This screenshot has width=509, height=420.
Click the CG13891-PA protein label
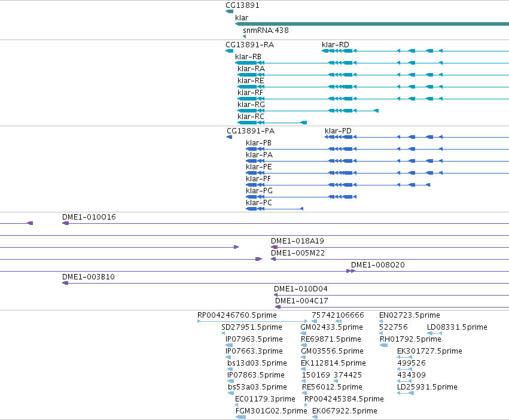[251, 131]
